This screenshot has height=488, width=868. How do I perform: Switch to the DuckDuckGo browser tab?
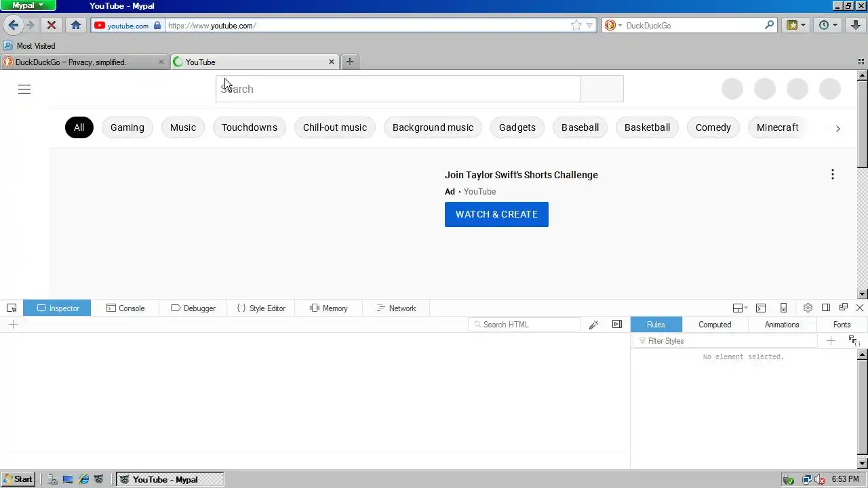point(84,62)
